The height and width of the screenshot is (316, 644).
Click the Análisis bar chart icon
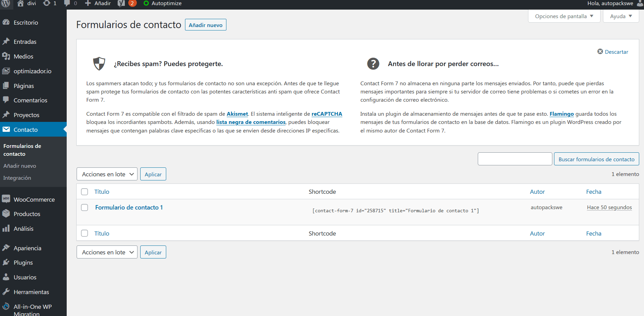pos(6,228)
